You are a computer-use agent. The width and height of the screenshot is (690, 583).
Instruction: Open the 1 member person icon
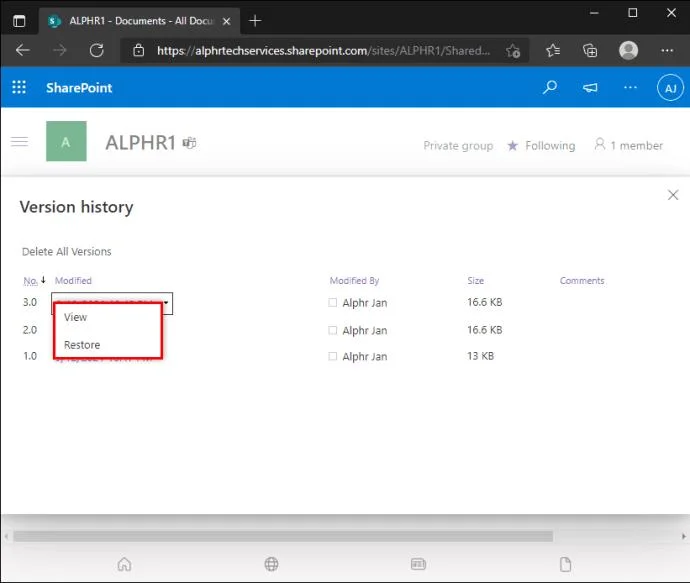pyautogui.click(x=599, y=144)
